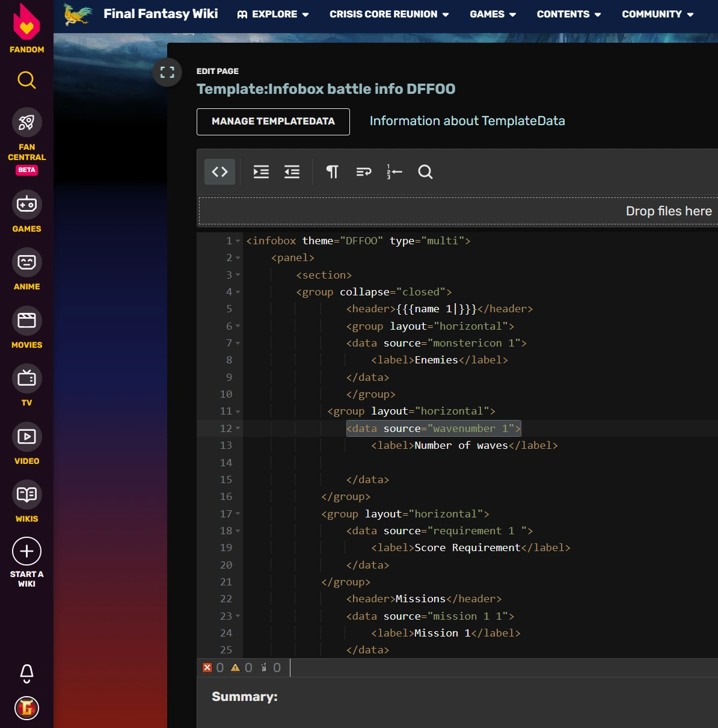Toggle line wrapping in editor
The height and width of the screenshot is (728, 718).
coord(363,172)
